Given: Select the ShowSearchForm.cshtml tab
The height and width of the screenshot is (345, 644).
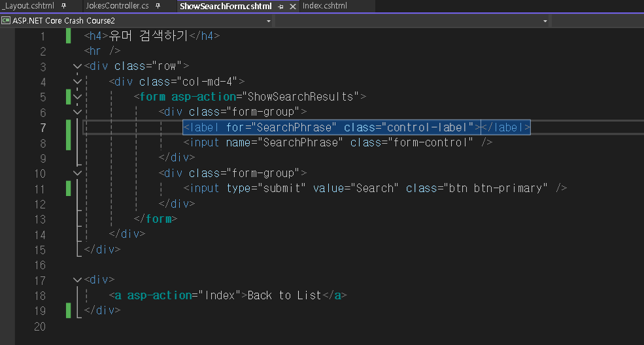Looking at the screenshot, I should click(x=226, y=6).
